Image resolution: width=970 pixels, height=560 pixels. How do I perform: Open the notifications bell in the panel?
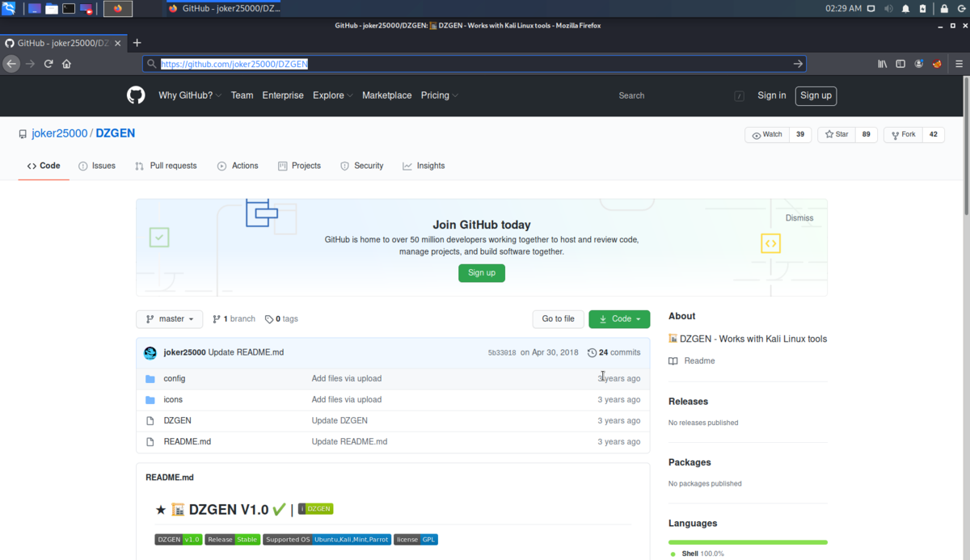[905, 9]
